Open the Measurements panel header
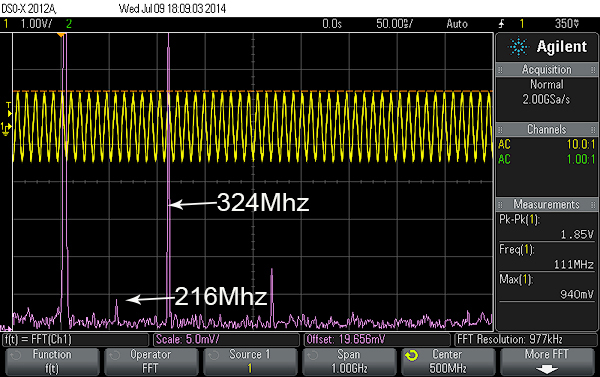 click(546, 204)
